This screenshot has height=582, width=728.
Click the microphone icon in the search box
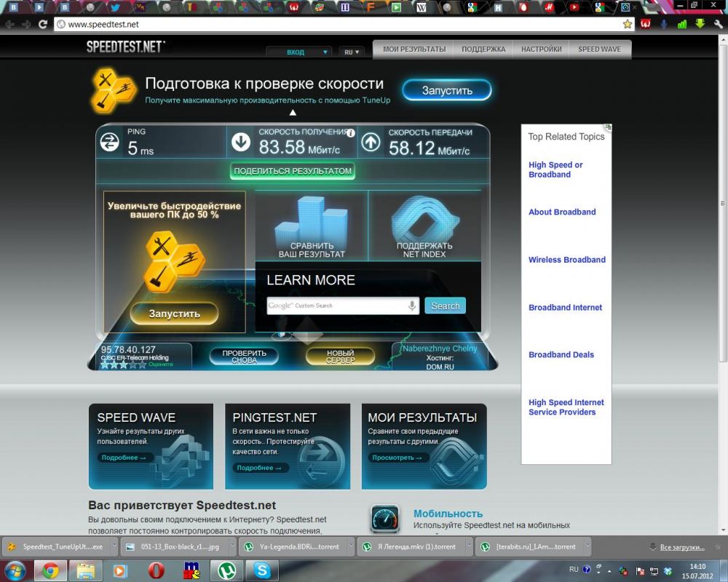coord(412,306)
